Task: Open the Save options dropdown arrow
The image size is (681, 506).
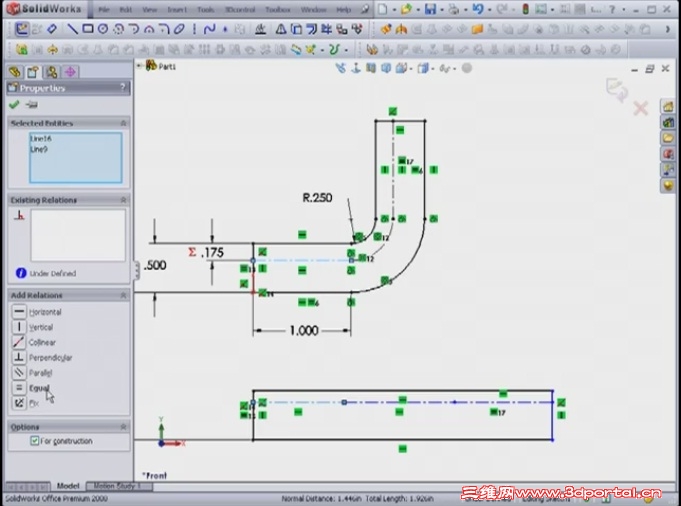Action: click(x=442, y=10)
